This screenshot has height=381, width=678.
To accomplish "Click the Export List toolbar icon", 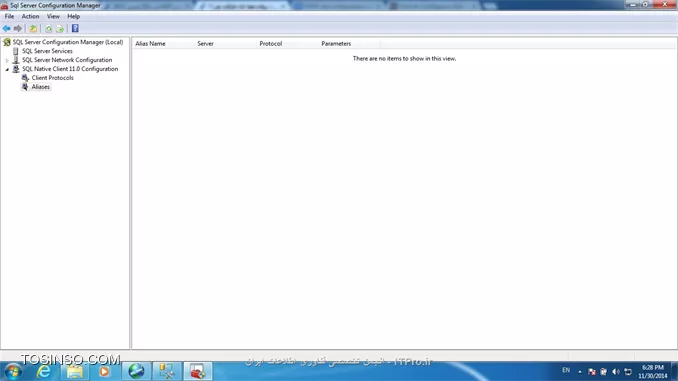I will (x=60, y=29).
